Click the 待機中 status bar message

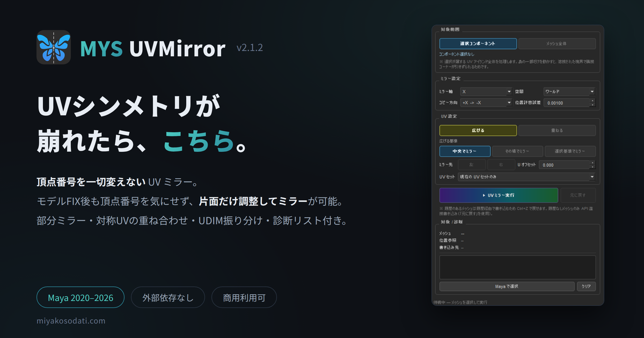(460, 303)
